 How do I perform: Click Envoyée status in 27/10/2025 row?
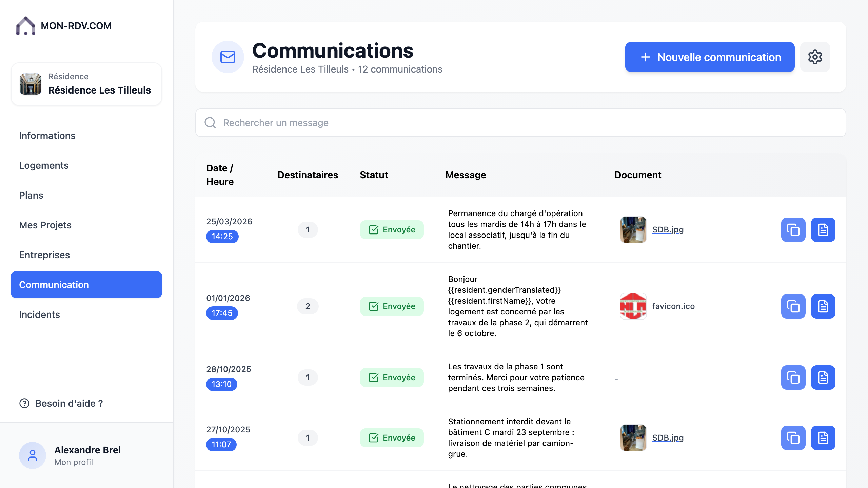(x=392, y=438)
